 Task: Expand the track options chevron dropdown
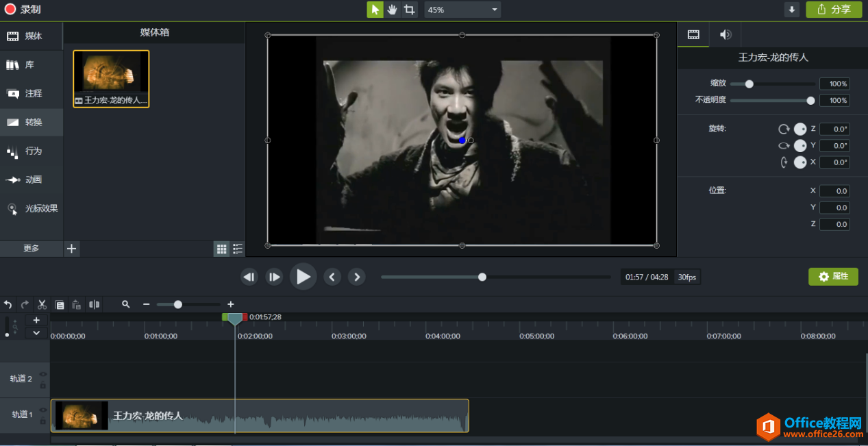(x=36, y=333)
